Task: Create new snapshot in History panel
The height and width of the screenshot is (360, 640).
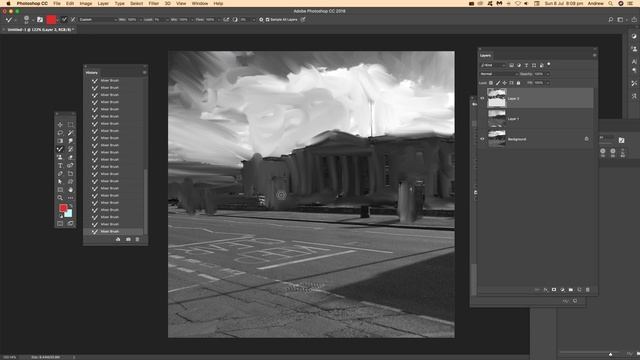Action: coord(128,240)
